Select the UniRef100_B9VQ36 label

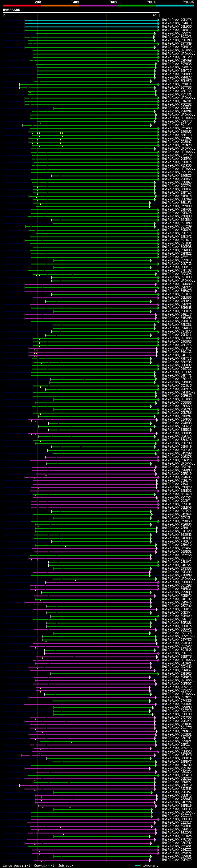coord(177,64)
